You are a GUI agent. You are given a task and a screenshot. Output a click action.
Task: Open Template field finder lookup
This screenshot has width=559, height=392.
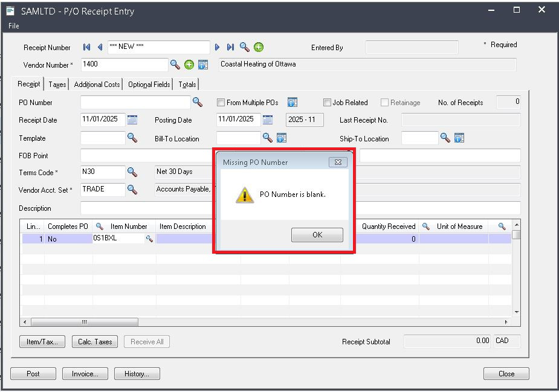pos(132,138)
